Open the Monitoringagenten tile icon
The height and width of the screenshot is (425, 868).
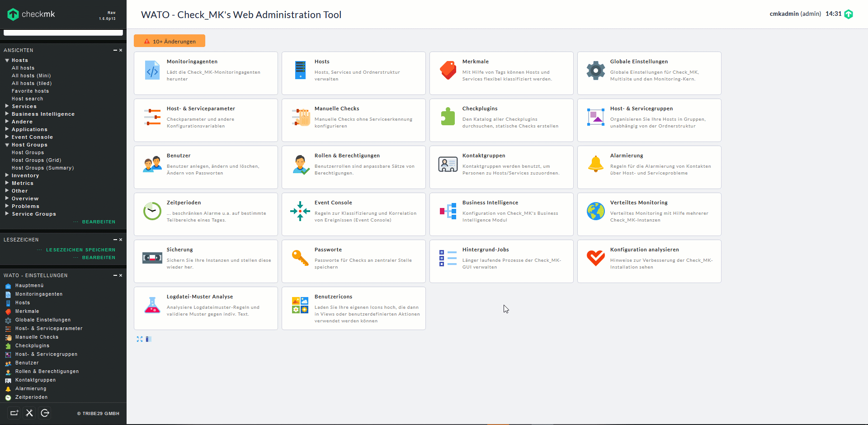coord(152,70)
